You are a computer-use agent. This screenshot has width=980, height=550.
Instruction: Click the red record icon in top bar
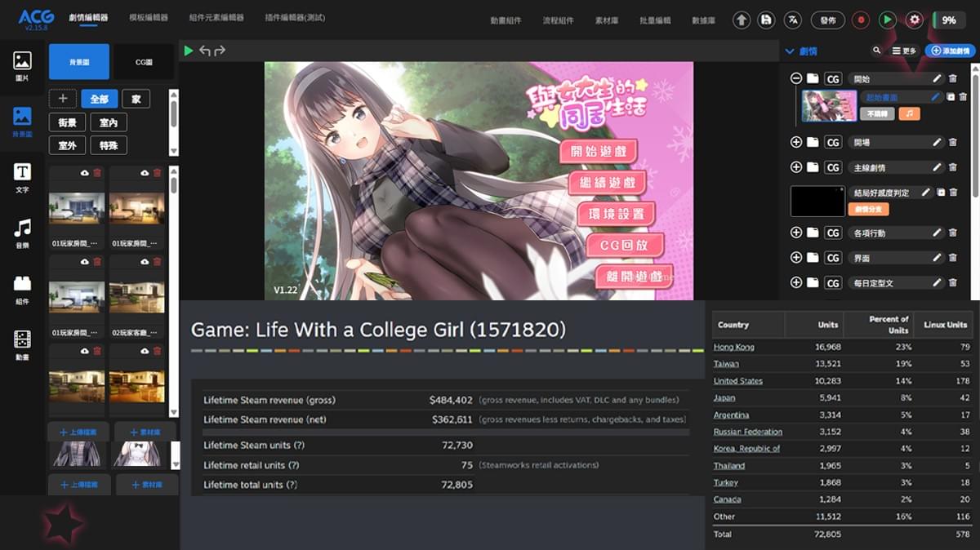(x=861, y=20)
